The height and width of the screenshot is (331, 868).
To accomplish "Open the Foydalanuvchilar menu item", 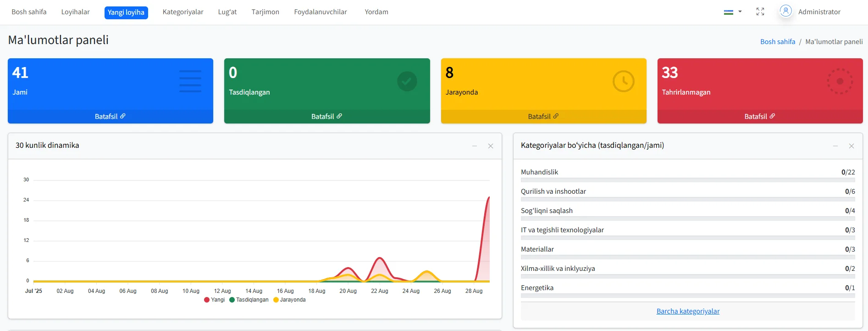I will coord(320,12).
